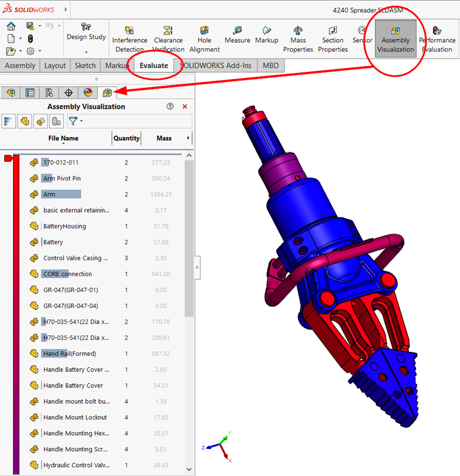Open Mass Properties
Screen dimensions: 460x476
[297, 39]
